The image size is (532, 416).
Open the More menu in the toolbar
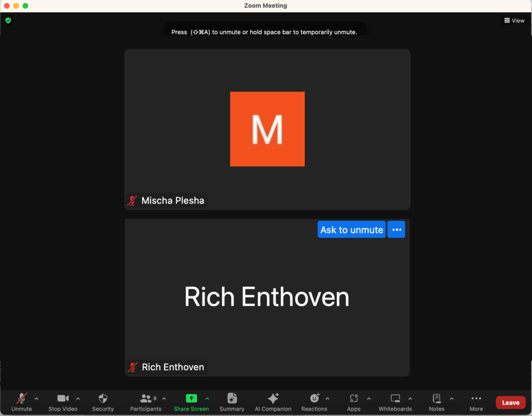[x=476, y=403]
